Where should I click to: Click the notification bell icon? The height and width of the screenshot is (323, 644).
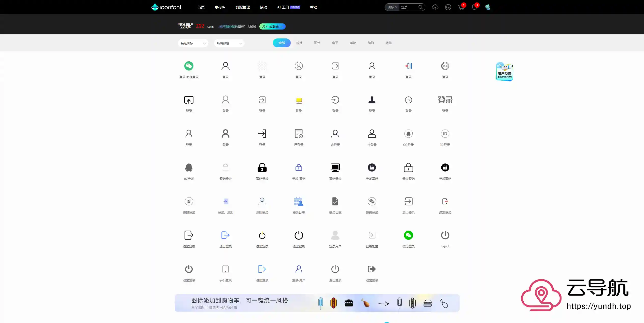(x=474, y=7)
